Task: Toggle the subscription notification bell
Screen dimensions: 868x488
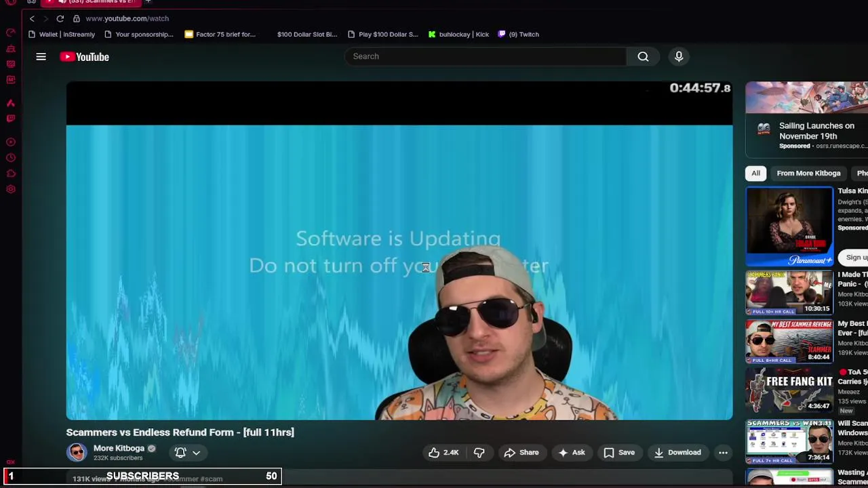Action: pyautogui.click(x=180, y=453)
